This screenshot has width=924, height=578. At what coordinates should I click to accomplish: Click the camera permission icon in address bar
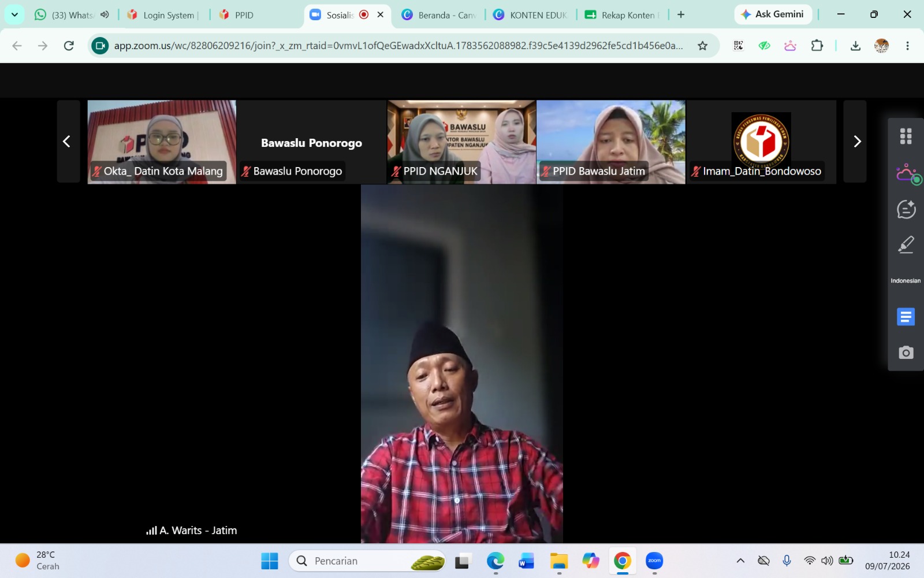[100, 46]
